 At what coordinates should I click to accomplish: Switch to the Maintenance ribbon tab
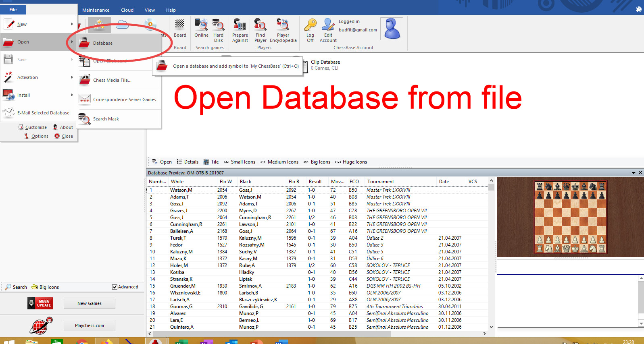click(x=96, y=10)
